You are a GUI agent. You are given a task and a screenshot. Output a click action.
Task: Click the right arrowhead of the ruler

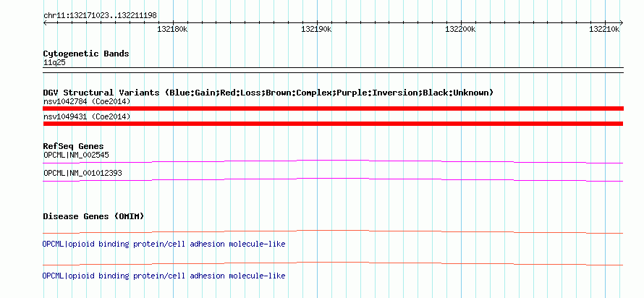(622, 23)
